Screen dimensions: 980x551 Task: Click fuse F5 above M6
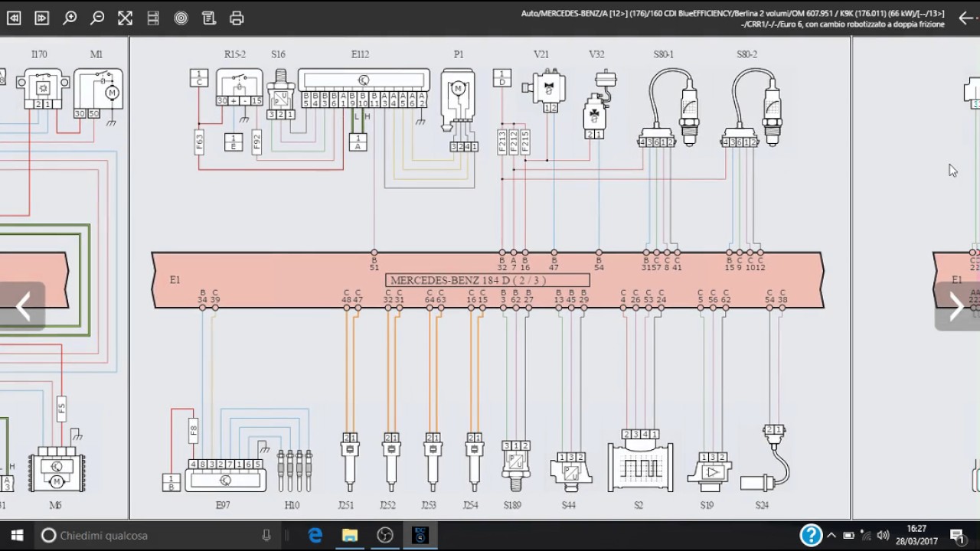coord(61,409)
